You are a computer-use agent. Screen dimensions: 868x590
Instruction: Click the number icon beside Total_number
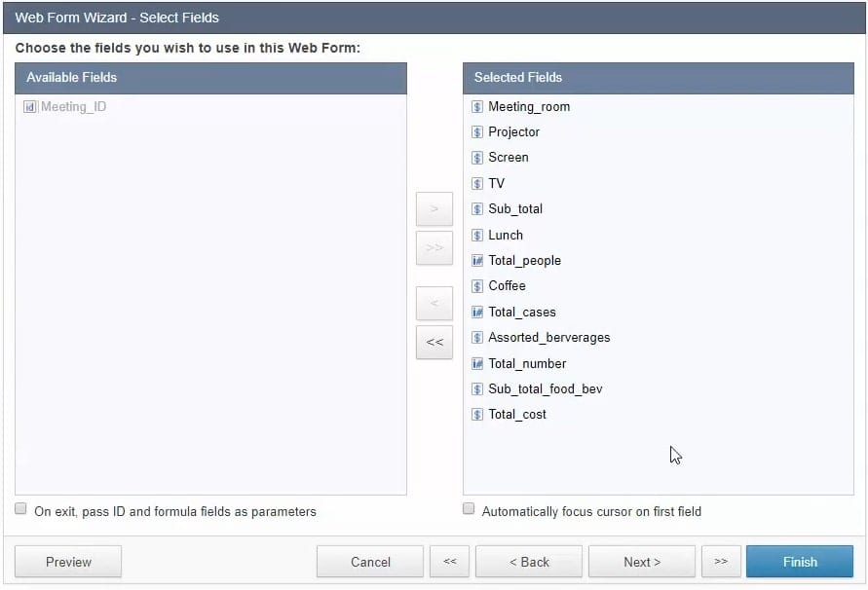coord(477,364)
